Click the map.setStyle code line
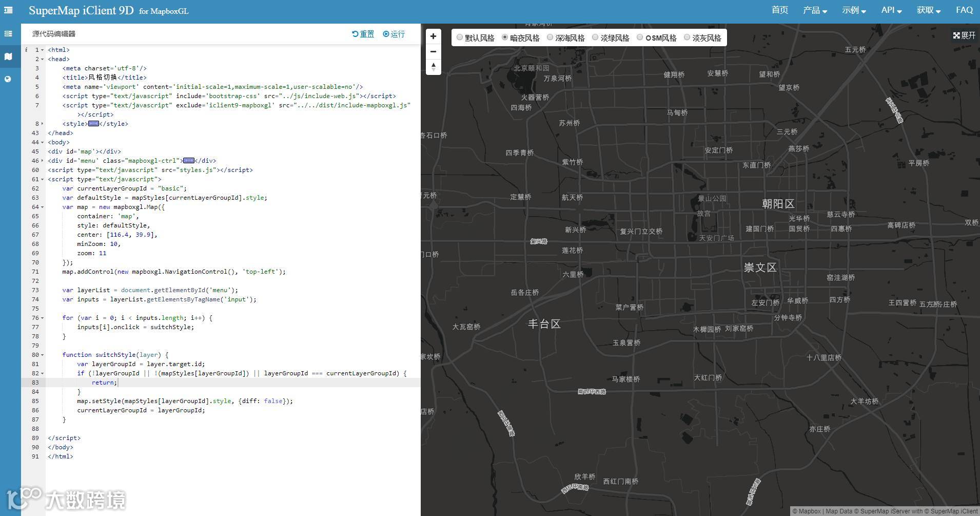The width and height of the screenshot is (980, 516). pyautogui.click(x=185, y=401)
